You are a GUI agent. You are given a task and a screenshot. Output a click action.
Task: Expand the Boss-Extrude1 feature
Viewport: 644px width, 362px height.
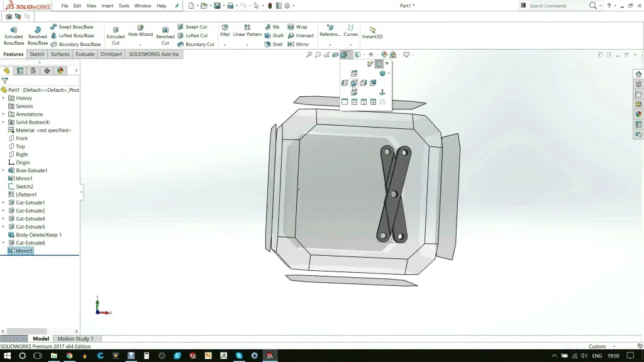click(x=4, y=170)
